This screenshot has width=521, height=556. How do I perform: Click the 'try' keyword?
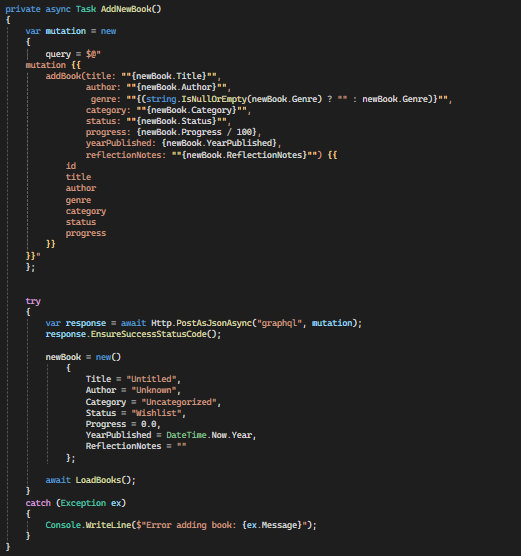click(x=33, y=301)
